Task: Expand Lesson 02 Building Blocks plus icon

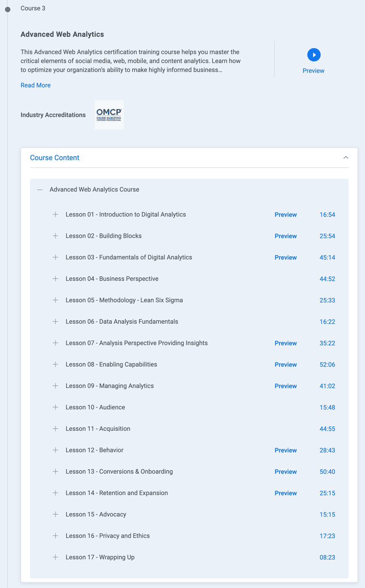Action: click(x=56, y=236)
